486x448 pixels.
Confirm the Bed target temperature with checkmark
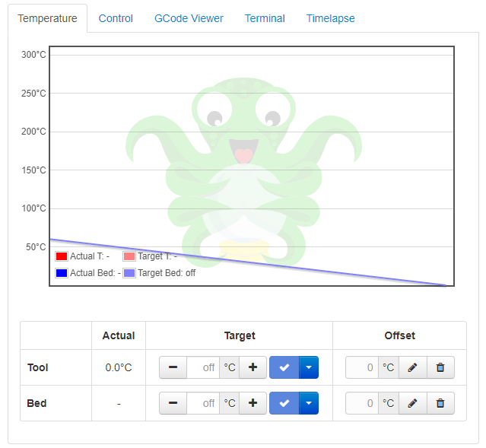pyautogui.click(x=284, y=403)
